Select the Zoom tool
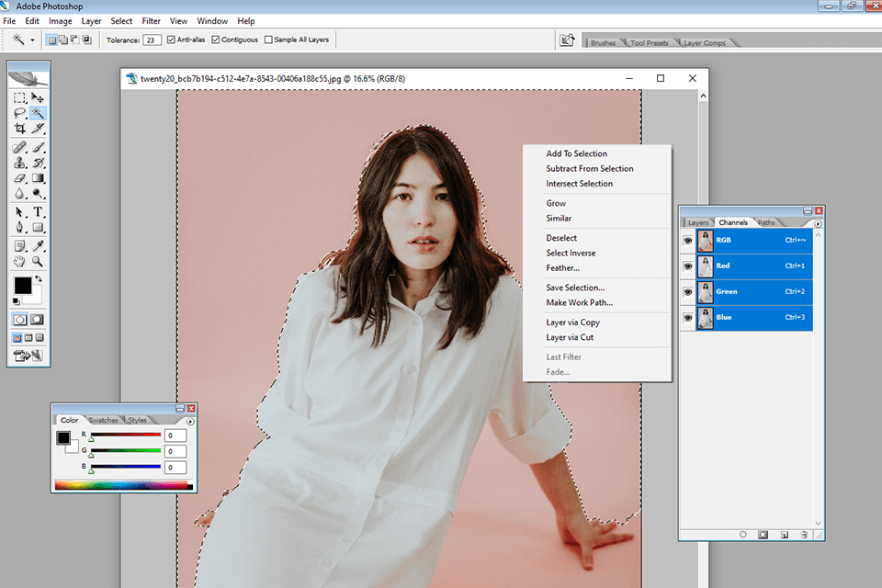 pos(38,261)
